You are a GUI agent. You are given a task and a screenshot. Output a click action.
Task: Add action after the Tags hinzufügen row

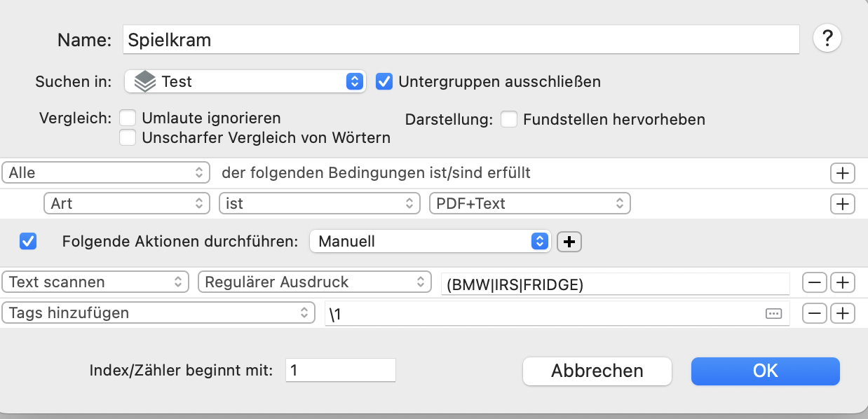click(x=842, y=313)
